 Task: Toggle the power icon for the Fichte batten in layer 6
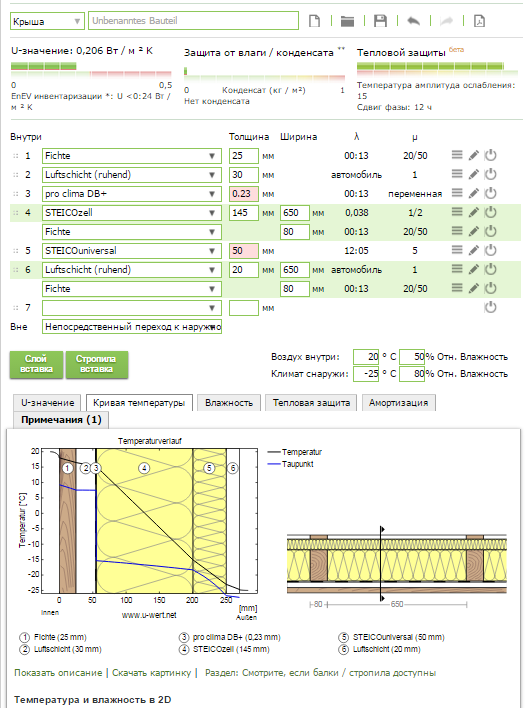(490, 288)
